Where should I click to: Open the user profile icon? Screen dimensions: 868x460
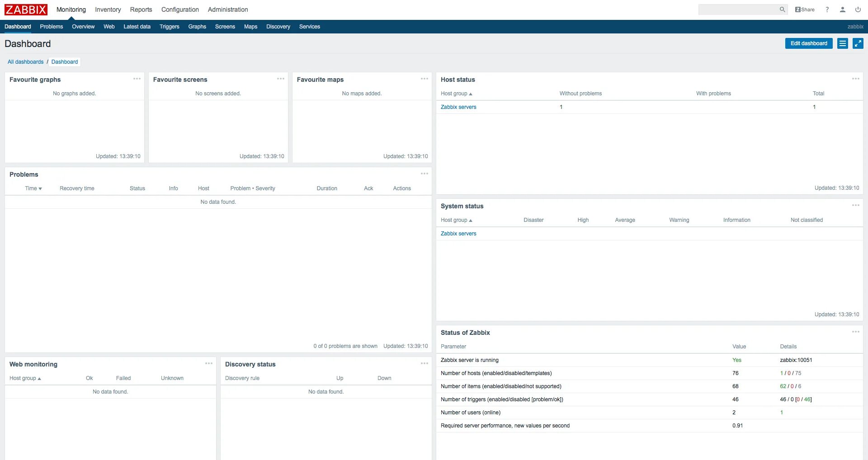[843, 9]
